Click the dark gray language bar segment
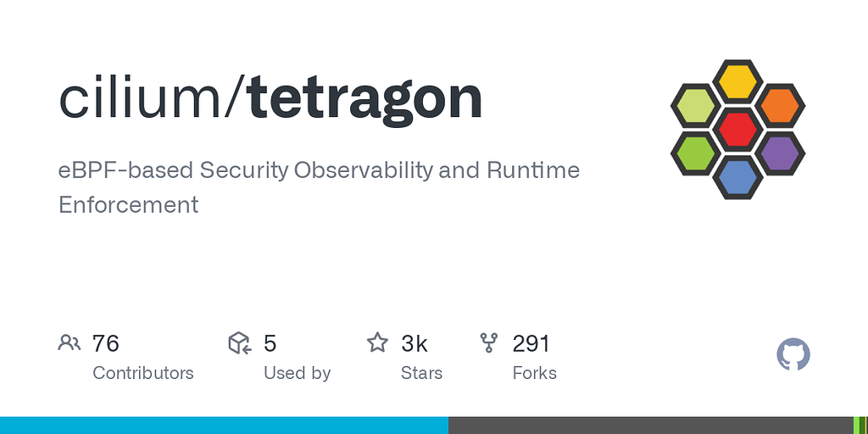 coord(651,426)
